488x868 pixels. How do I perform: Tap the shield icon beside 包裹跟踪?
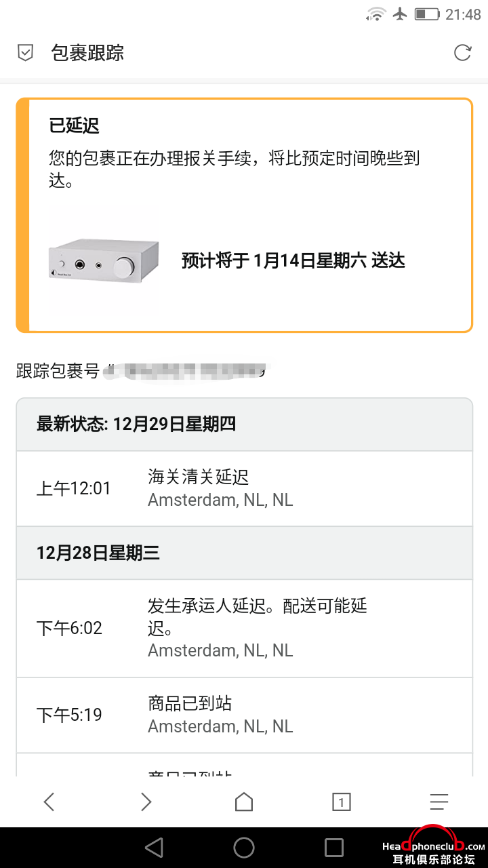tap(25, 53)
